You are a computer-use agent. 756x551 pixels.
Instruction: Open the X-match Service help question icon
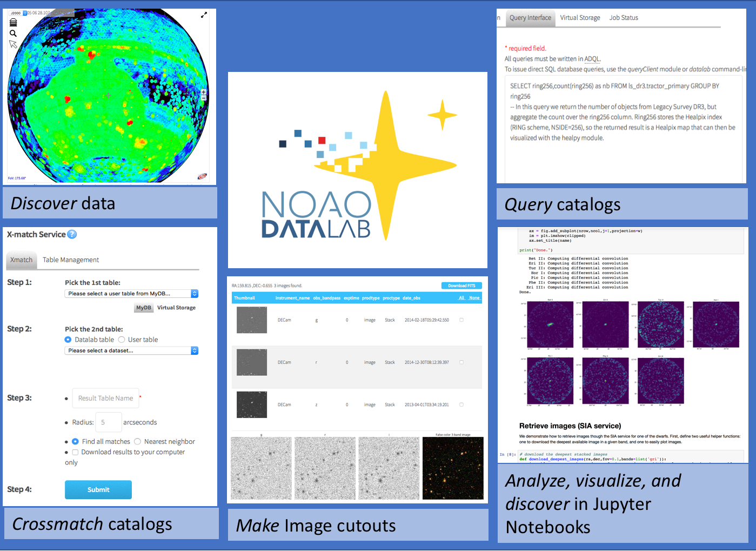coord(72,234)
